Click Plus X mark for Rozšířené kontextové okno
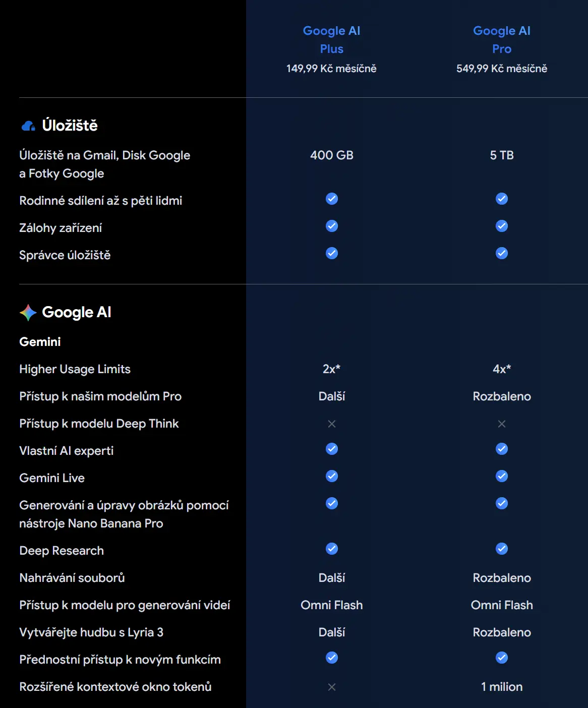This screenshot has width=588, height=708. pos(332,687)
